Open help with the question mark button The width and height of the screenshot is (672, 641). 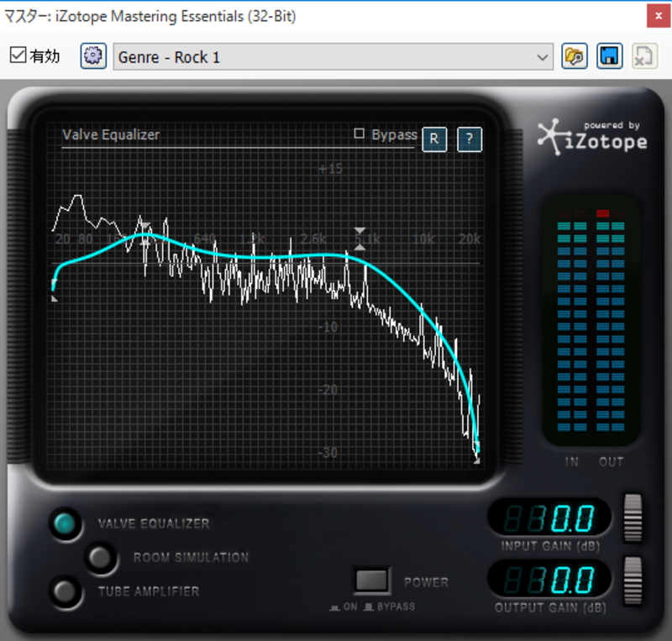470,139
